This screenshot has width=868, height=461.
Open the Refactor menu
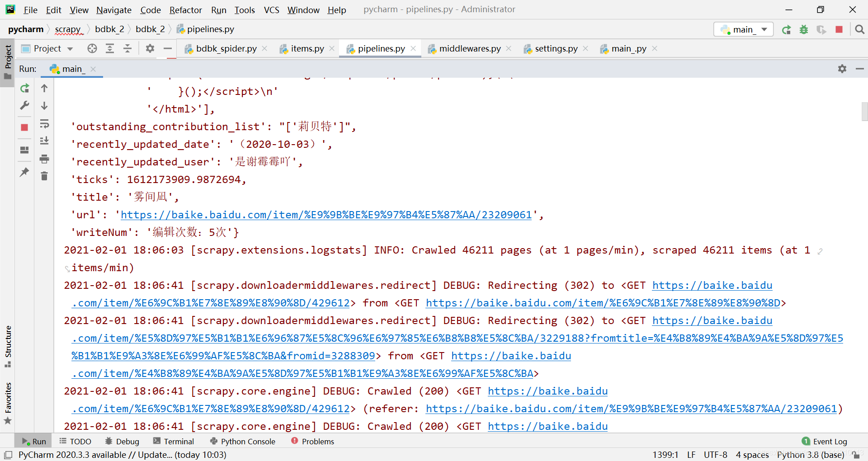click(185, 10)
